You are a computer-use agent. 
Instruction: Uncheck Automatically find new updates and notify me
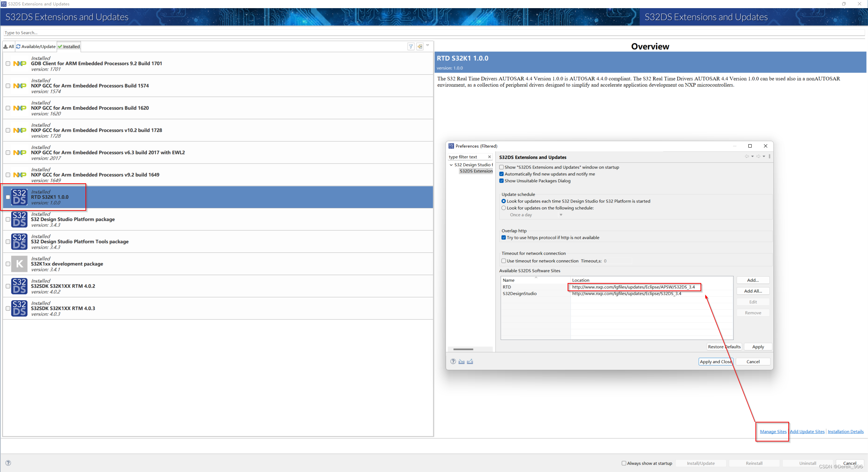pos(501,174)
